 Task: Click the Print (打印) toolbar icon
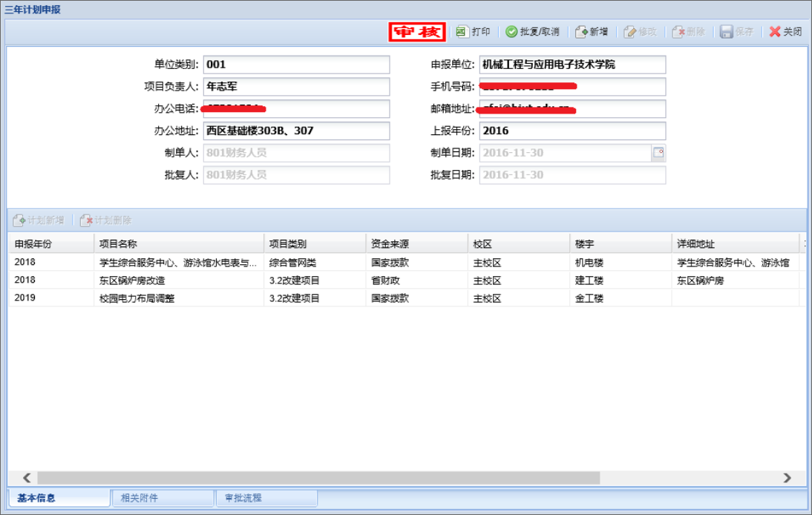click(x=462, y=32)
